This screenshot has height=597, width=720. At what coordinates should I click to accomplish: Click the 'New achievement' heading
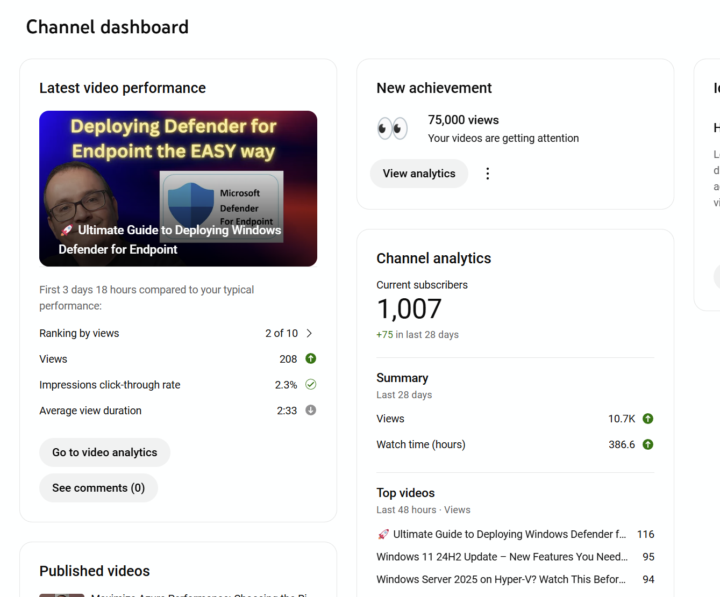coord(434,88)
